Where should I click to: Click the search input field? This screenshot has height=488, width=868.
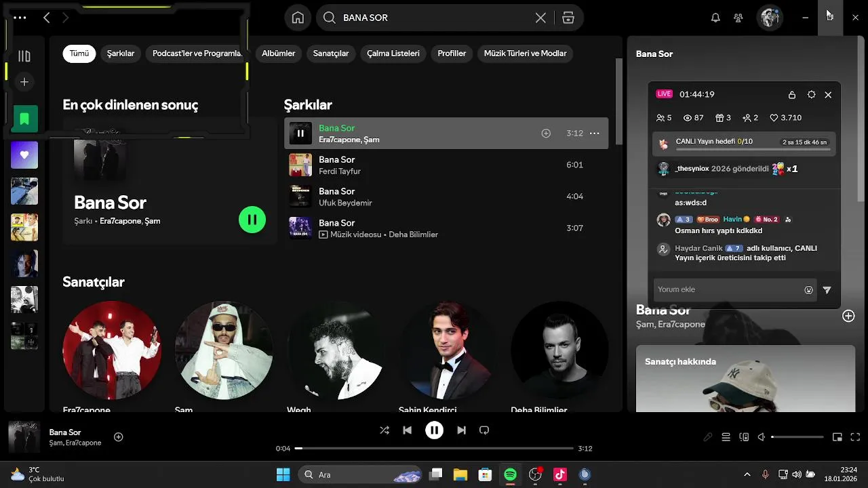point(434,18)
